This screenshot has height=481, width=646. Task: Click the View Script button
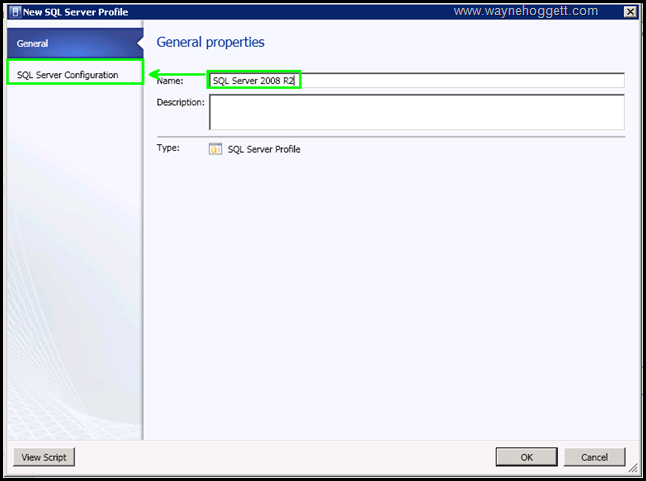tap(44, 457)
